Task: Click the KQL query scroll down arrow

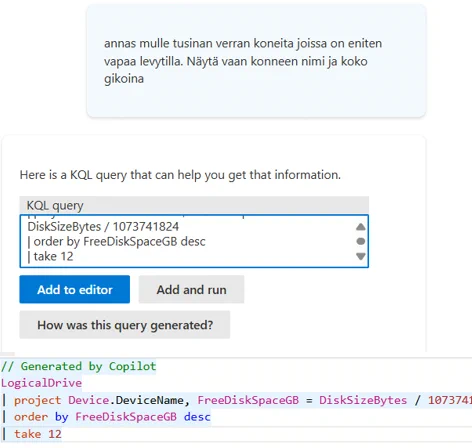Action: (x=360, y=256)
